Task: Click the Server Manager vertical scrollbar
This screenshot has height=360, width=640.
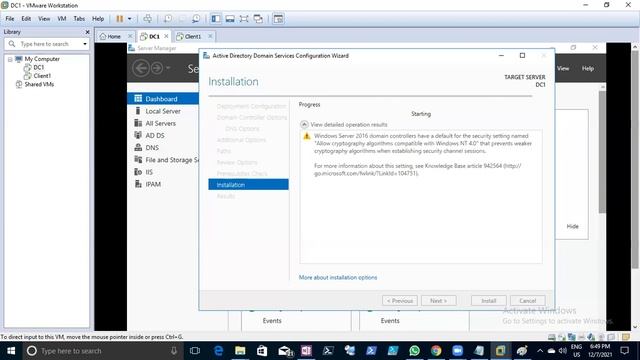Action: tap(602, 152)
